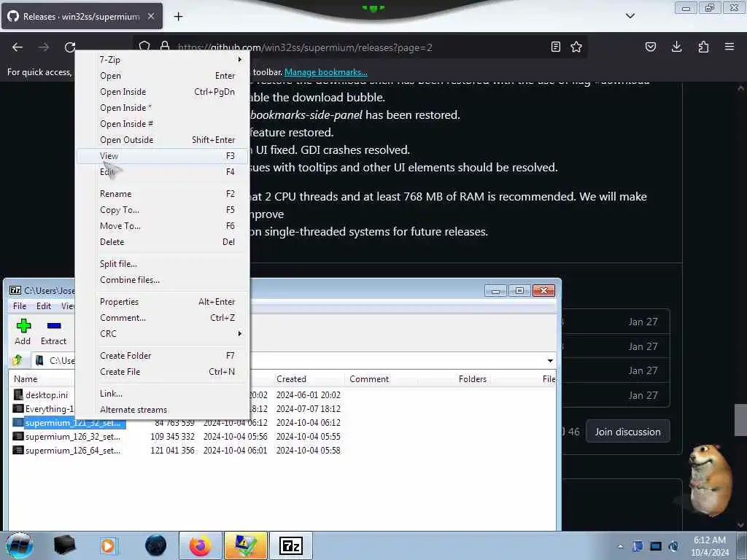Open the 7-Zip File menu
This screenshot has width=747, height=560.
(20, 306)
